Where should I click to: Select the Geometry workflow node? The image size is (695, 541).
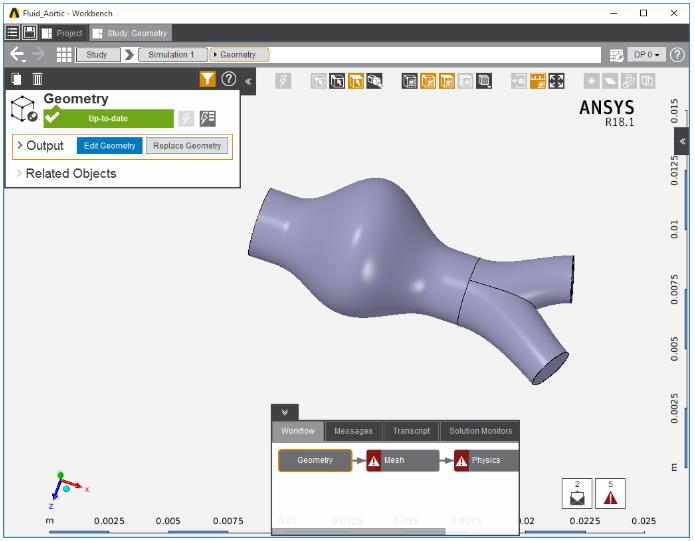click(315, 460)
